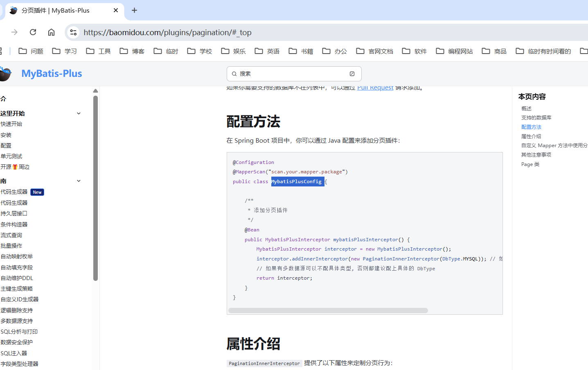Open 快速开始 in the sidebar
This screenshot has height=370, width=588.
click(11, 124)
